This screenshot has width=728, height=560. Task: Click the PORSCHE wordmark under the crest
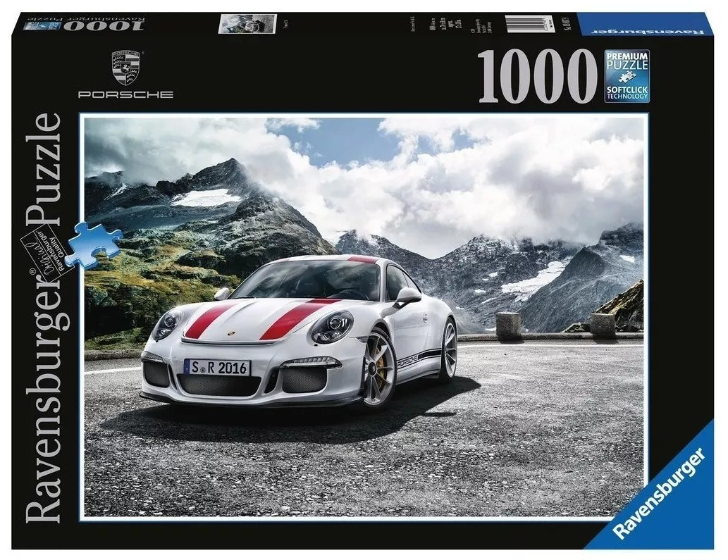pyautogui.click(x=125, y=94)
